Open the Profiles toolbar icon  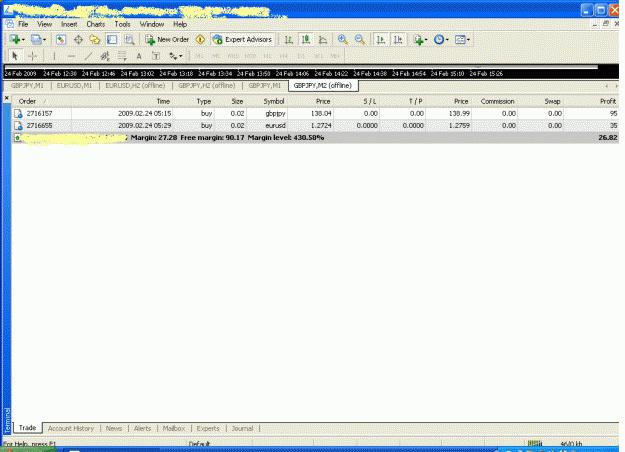tap(36, 39)
